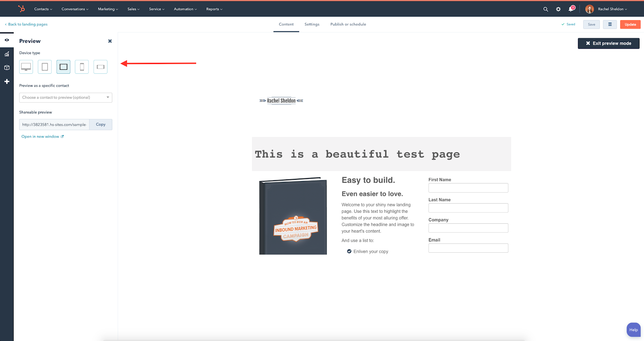Toggle the eye preview icon in sidebar

click(7, 40)
